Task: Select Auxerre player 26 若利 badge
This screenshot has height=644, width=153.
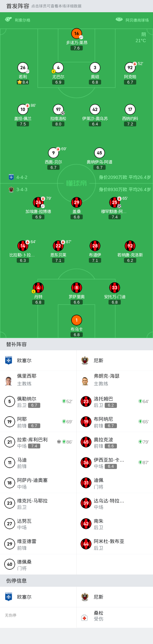Action: coord(23,68)
